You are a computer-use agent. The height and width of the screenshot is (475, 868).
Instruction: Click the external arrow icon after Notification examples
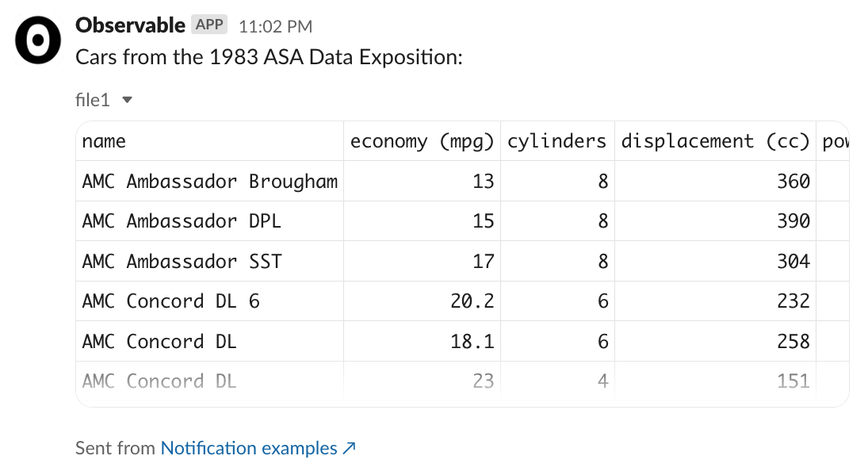click(349, 448)
